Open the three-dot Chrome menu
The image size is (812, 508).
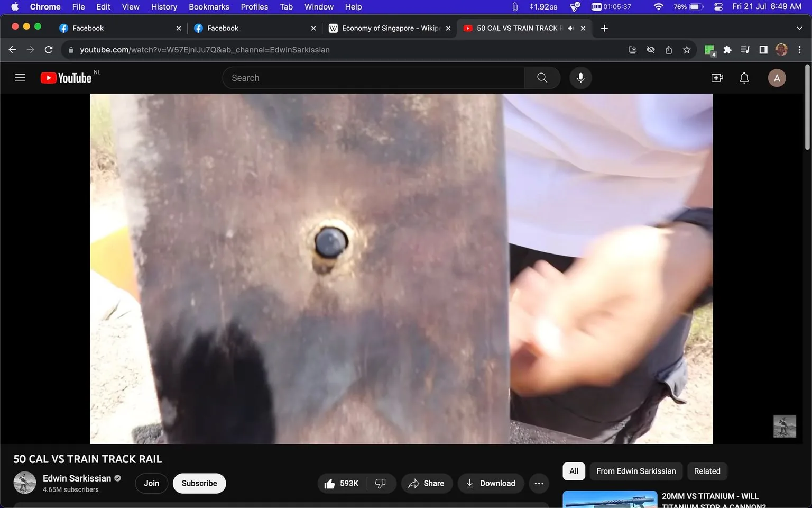(x=800, y=49)
